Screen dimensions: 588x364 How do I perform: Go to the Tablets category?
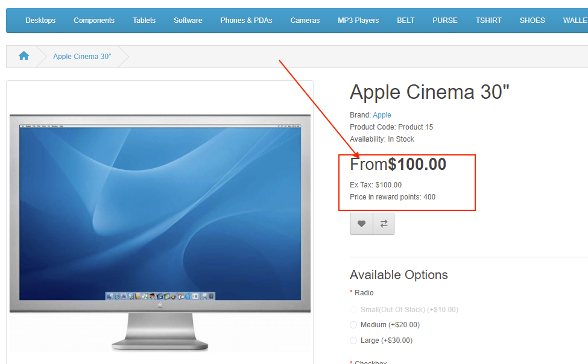point(144,20)
